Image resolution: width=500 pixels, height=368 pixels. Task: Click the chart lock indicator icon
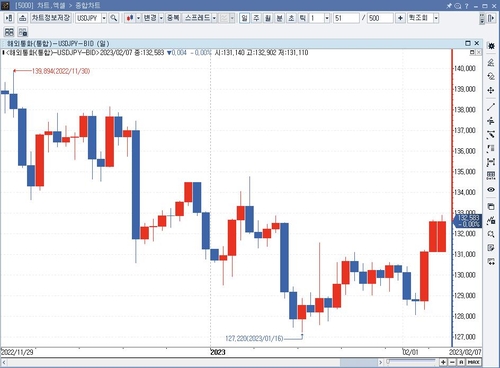click(x=491, y=220)
